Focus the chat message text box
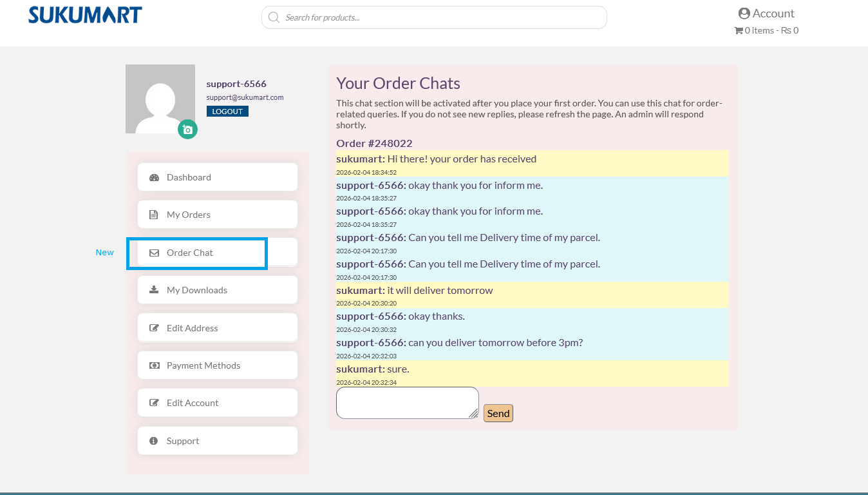 406,402
